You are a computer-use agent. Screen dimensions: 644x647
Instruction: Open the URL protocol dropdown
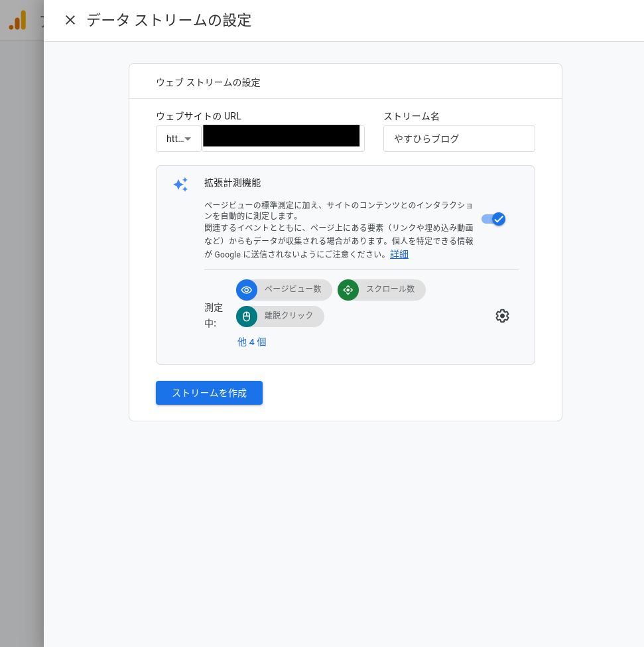point(178,139)
